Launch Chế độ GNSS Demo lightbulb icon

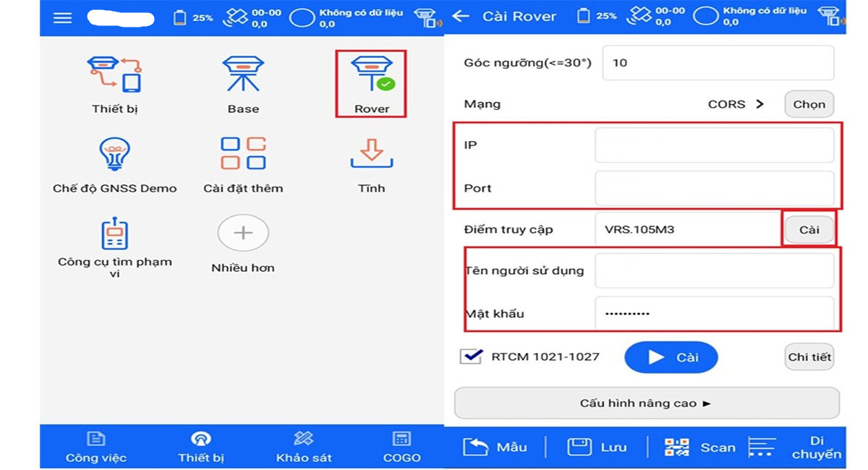tap(114, 153)
